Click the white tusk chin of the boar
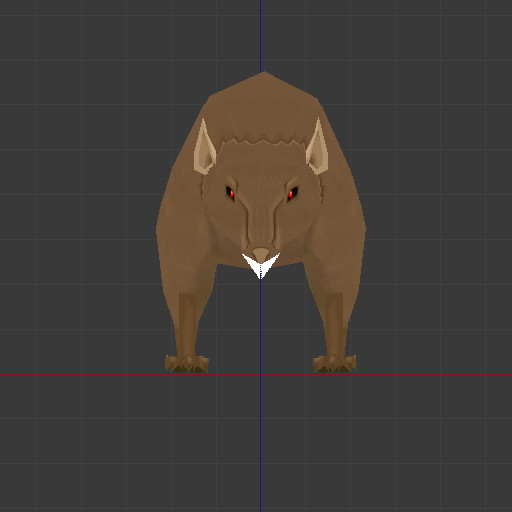Screen dimensions: 512x512 [x=261, y=267]
